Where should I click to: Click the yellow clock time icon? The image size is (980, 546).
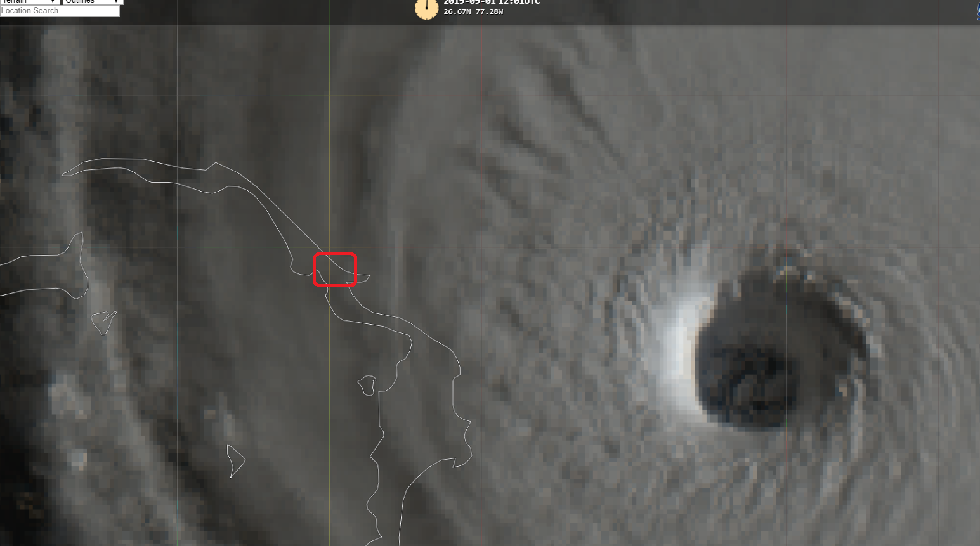pyautogui.click(x=426, y=9)
